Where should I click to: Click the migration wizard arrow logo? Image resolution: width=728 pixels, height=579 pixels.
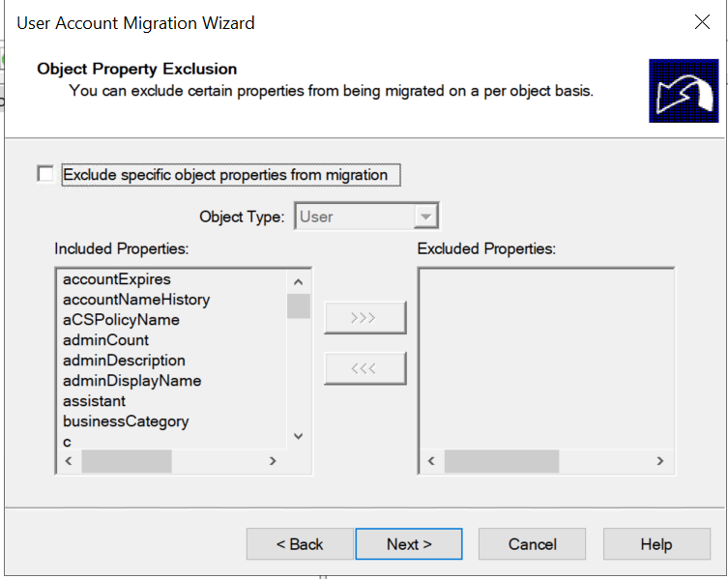coord(684,91)
